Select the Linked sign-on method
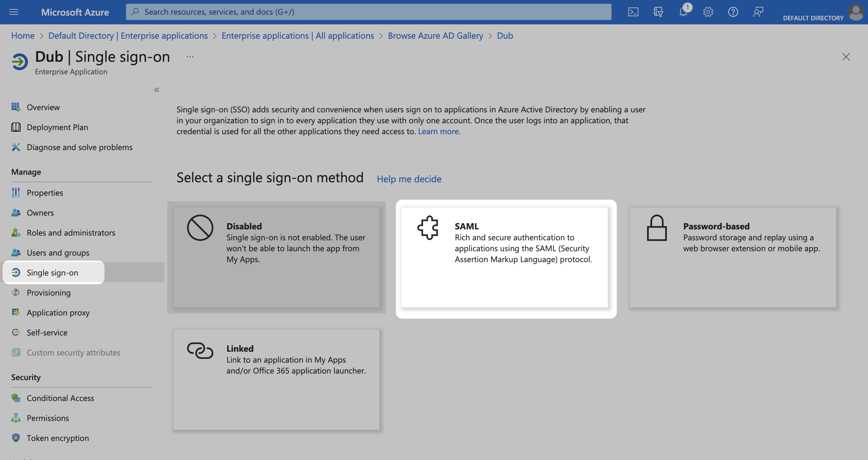 point(276,379)
